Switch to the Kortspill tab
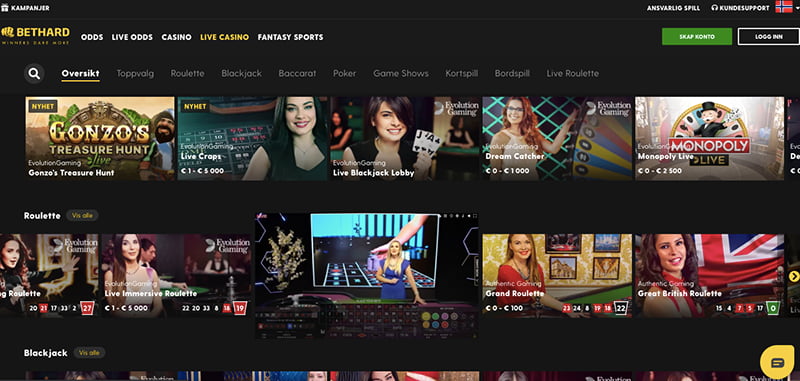This screenshot has width=800, height=381. point(462,73)
